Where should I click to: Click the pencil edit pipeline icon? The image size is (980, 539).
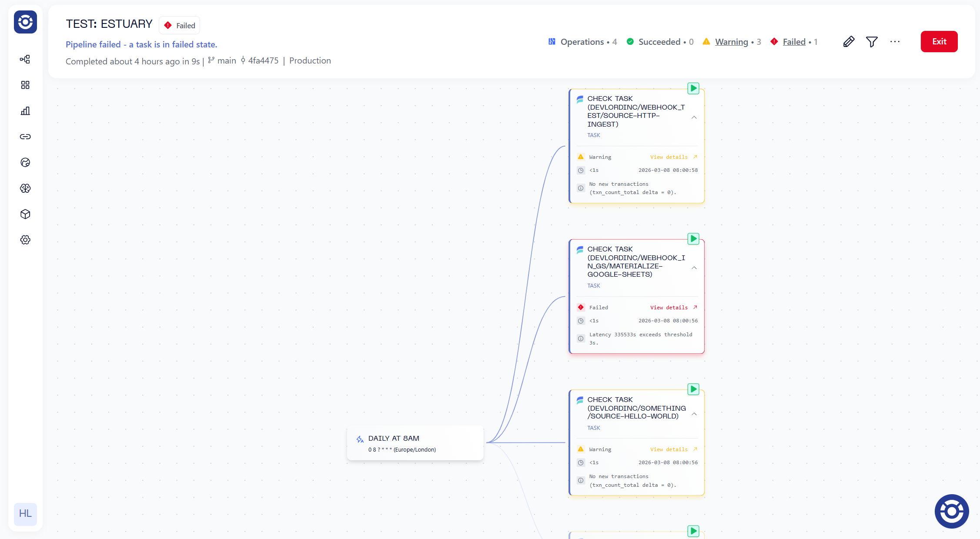849,42
